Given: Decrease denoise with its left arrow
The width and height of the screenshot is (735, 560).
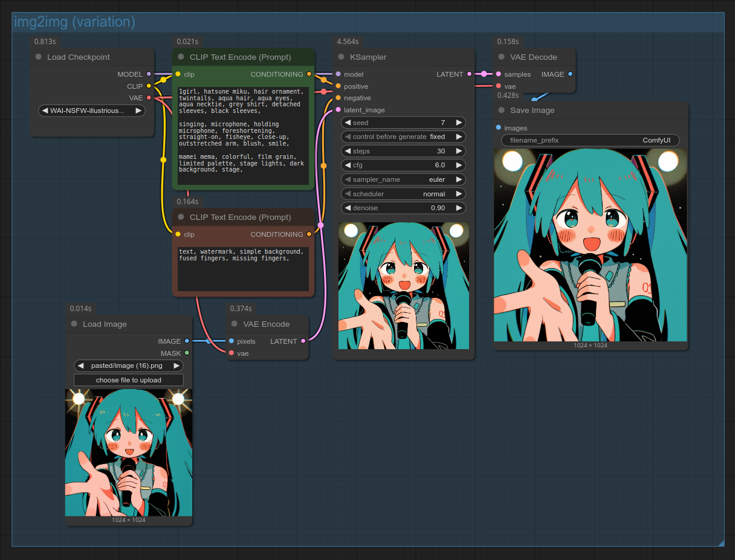Looking at the screenshot, I should (x=348, y=208).
